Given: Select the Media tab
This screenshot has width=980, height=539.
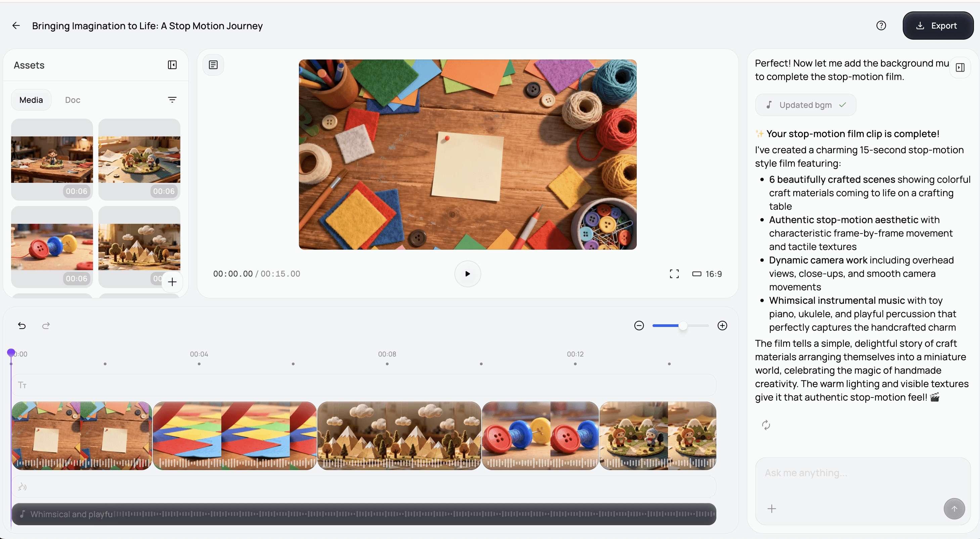Looking at the screenshot, I should (x=31, y=100).
